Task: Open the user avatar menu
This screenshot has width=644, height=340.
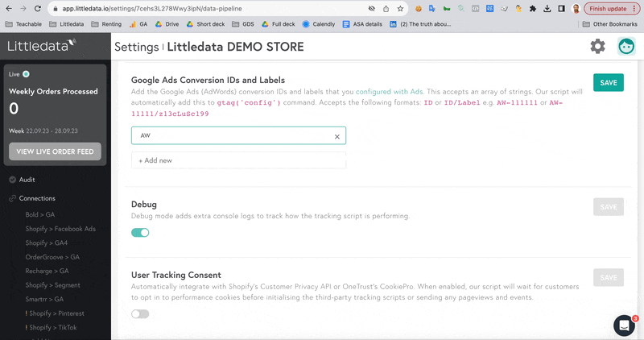Action: pyautogui.click(x=626, y=47)
